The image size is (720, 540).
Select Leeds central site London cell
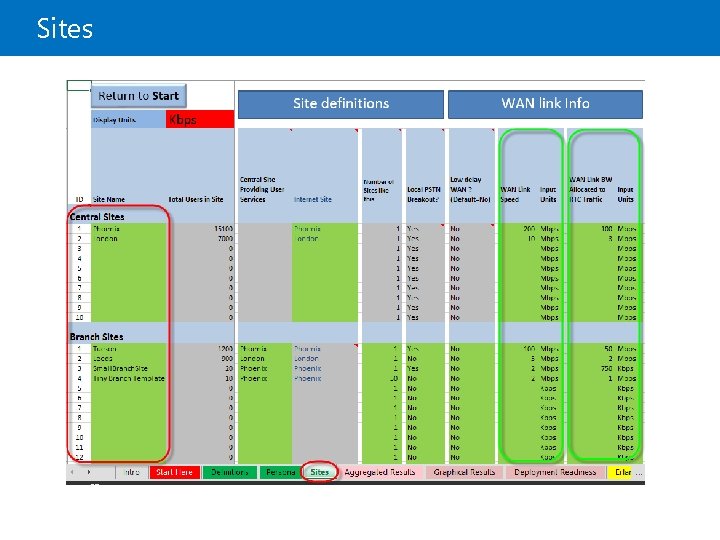point(265,359)
